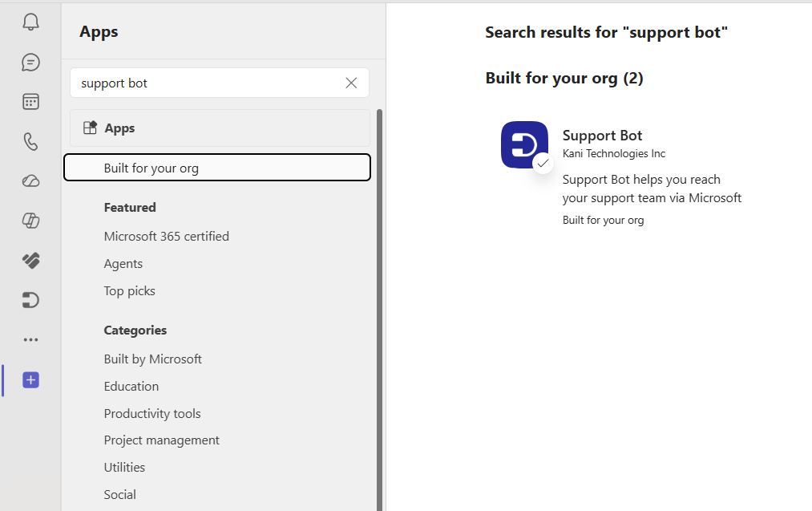Open the Agents category
812x511 pixels.
click(x=123, y=264)
